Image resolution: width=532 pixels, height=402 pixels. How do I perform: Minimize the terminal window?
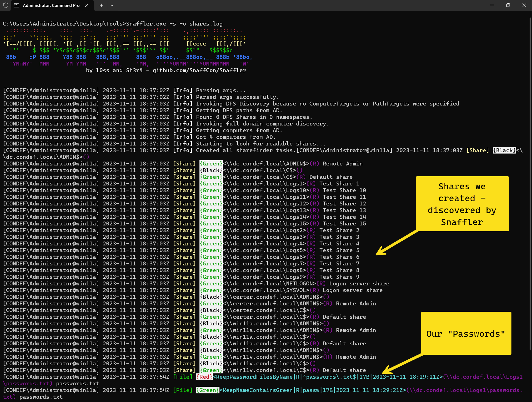click(492, 5)
